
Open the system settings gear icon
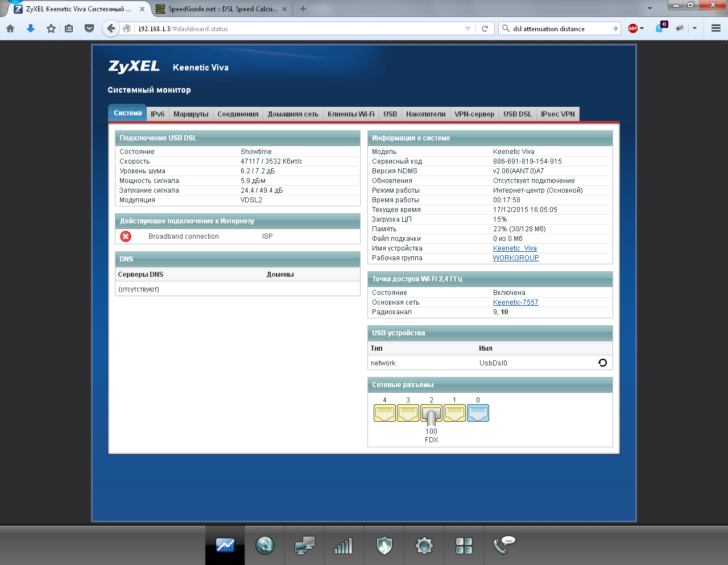pos(424,546)
